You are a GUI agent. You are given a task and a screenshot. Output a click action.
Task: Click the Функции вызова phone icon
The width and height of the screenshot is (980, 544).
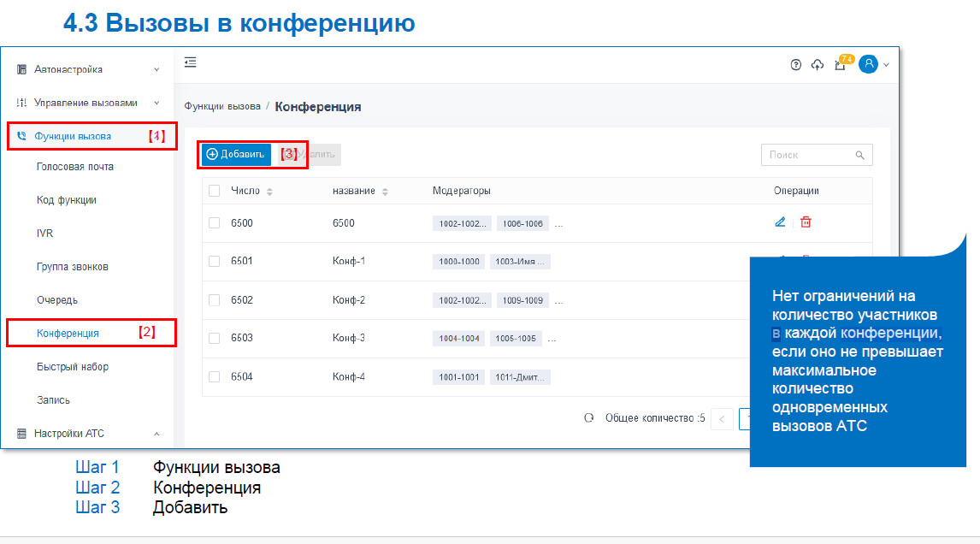(22, 136)
